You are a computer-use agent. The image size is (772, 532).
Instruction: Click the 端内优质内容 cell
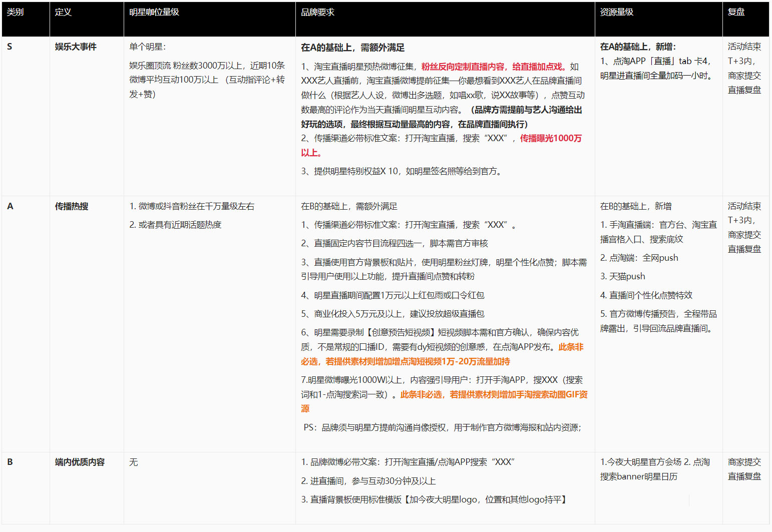coord(80,462)
